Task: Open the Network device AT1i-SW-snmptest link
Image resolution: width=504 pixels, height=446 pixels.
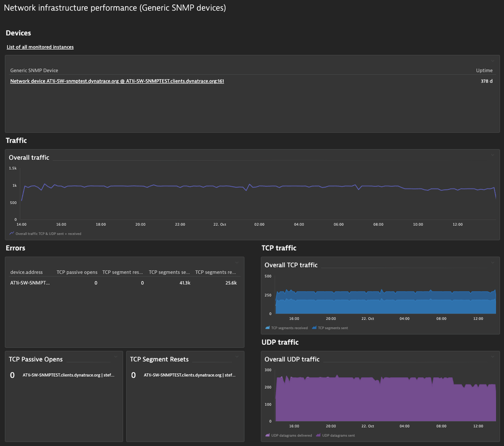Action: [x=117, y=81]
